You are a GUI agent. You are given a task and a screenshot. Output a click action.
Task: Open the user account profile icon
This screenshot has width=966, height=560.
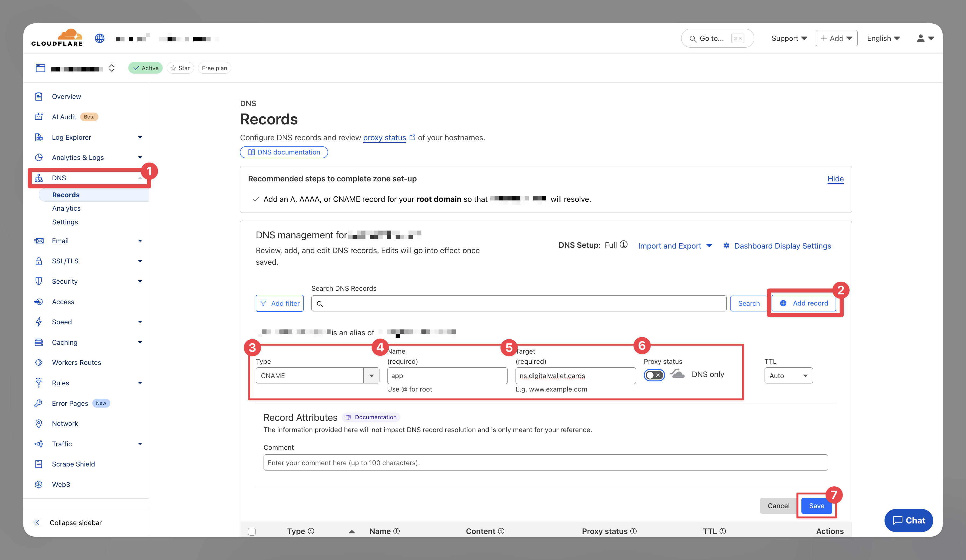pyautogui.click(x=921, y=38)
